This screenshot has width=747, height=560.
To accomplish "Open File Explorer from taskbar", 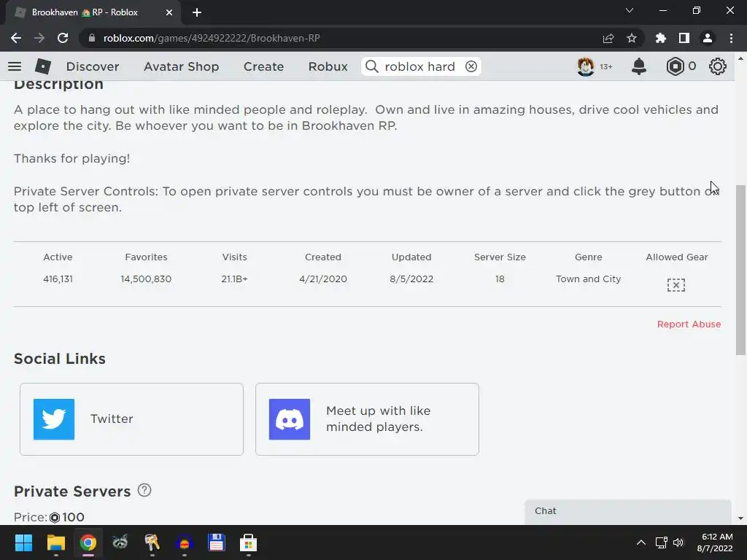I will (55, 542).
